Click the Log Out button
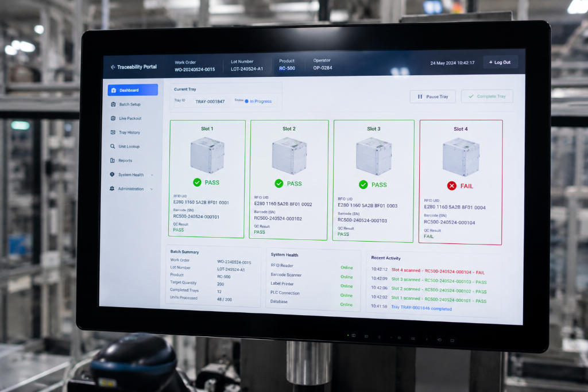The height and width of the screenshot is (392, 588). (500, 62)
